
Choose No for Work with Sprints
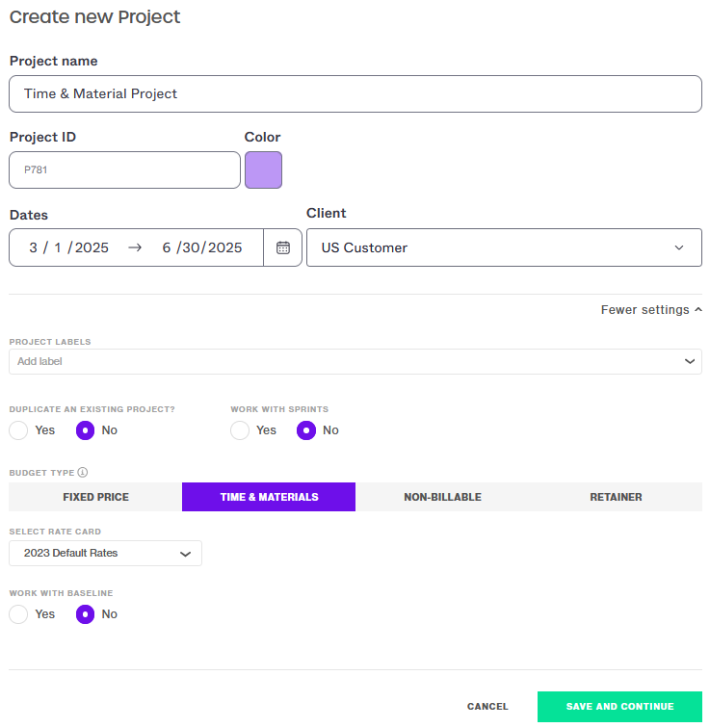coord(306,430)
